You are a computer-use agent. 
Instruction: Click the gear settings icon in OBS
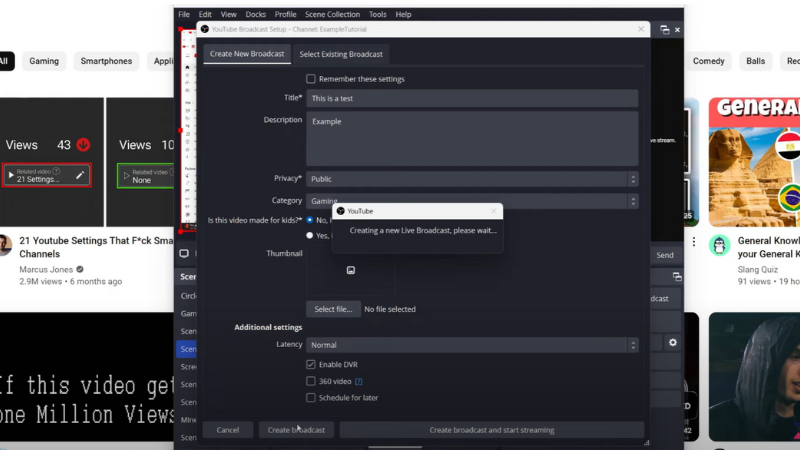(673, 342)
